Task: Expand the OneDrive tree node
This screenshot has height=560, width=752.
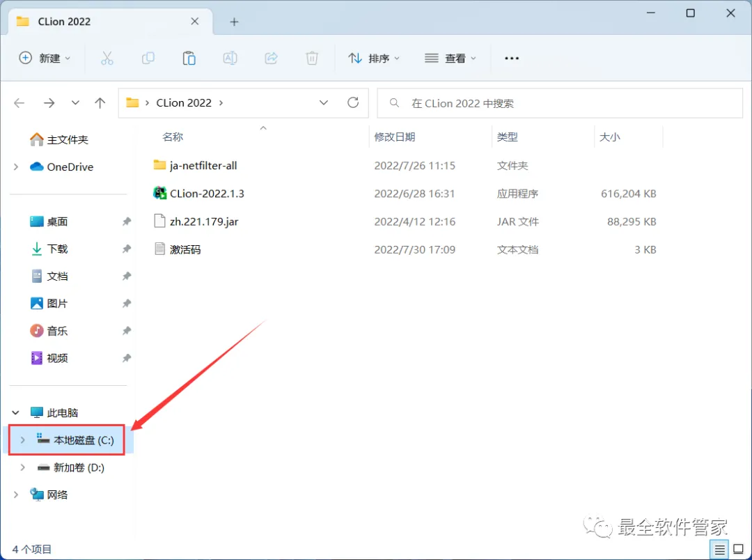Action: pyautogui.click(x=16, y=167)
